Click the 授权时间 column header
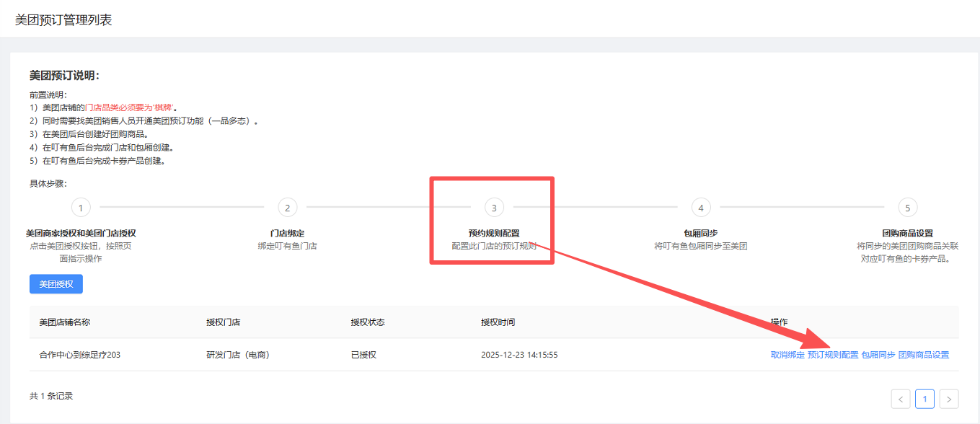Screen dimensions: 980x424 (498, 322)
